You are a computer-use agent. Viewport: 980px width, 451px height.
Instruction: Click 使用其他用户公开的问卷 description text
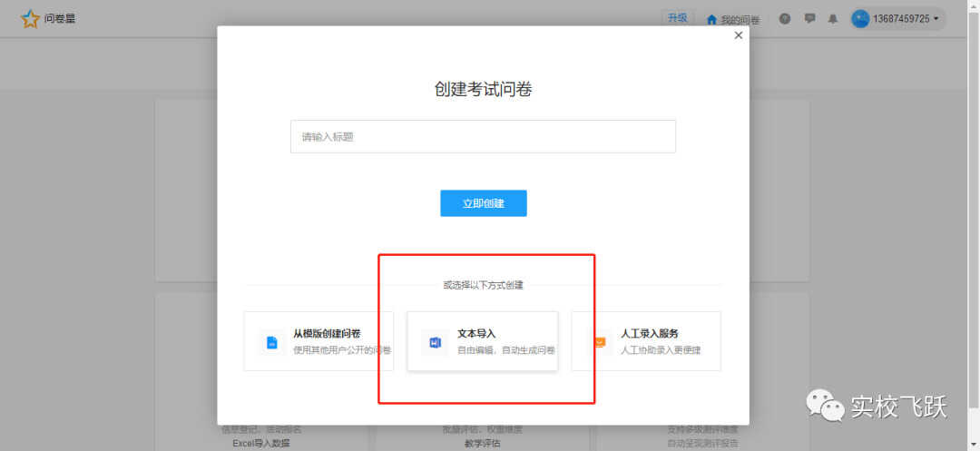[x=342, y=349]
